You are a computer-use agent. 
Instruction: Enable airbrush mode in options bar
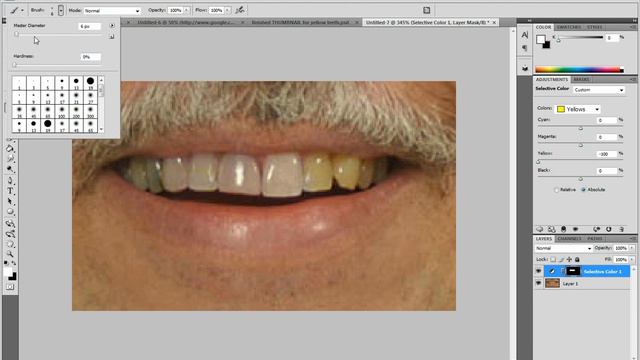tap(240, 10)
